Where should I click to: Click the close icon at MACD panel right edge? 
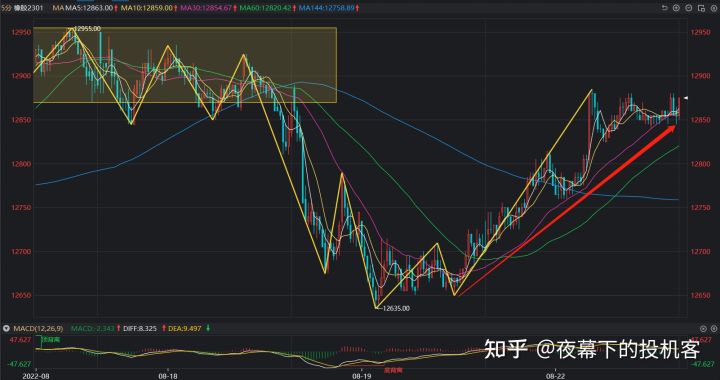pyautogui.click(x=714, y=329)
